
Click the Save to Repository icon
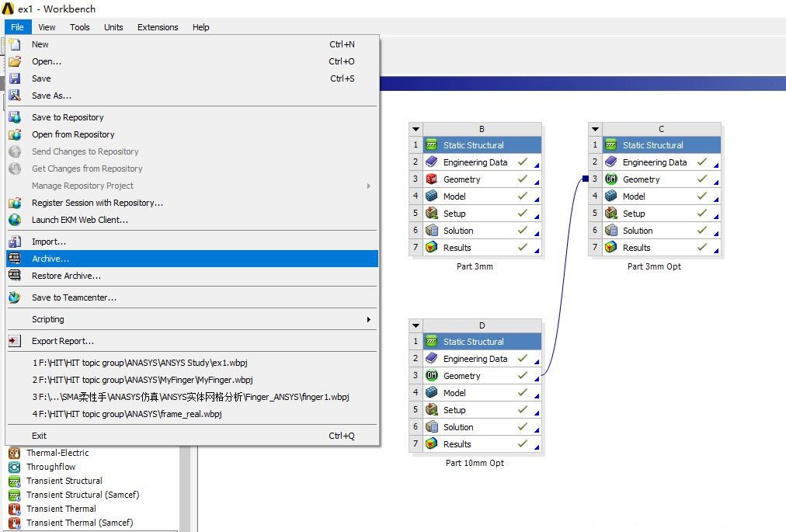click(x=15, y=117)
